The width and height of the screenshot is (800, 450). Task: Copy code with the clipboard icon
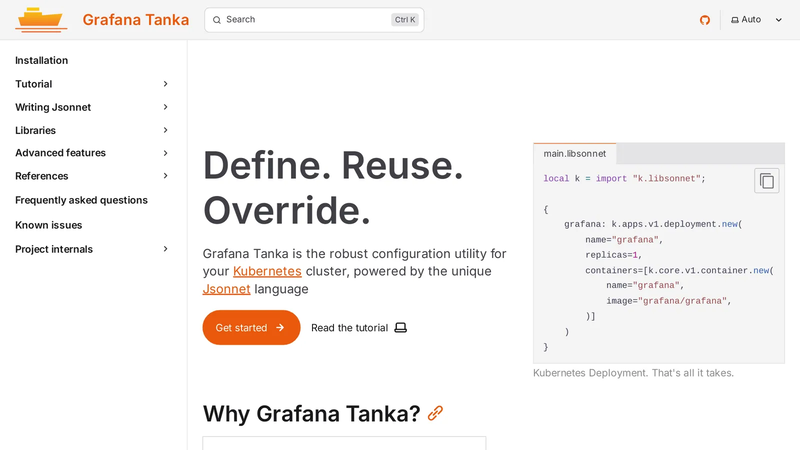(766, 181)
